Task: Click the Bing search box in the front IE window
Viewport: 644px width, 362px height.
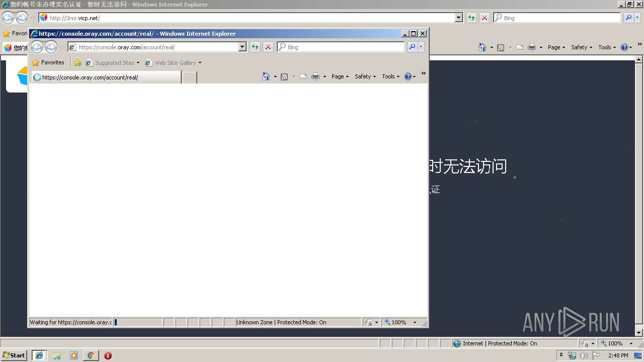Action: tap(341, 47)
